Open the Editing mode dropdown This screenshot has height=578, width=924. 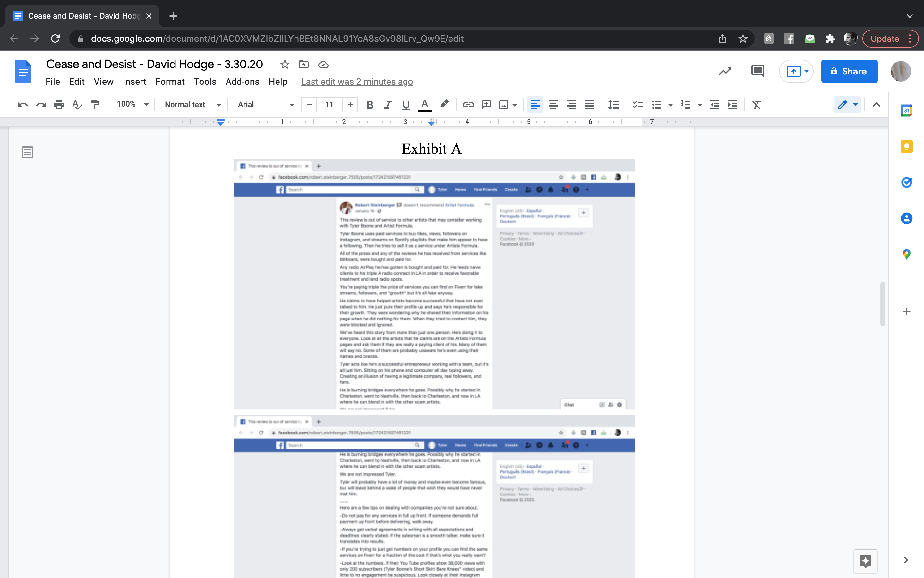coord(847,105)
